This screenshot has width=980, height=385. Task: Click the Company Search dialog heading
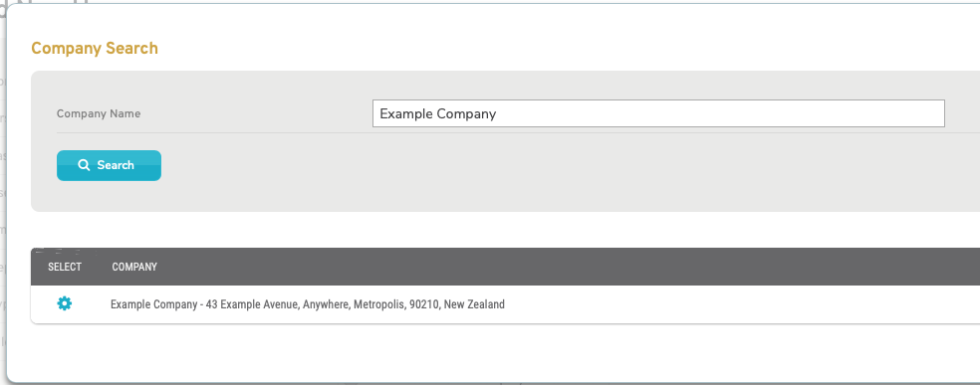95,48
